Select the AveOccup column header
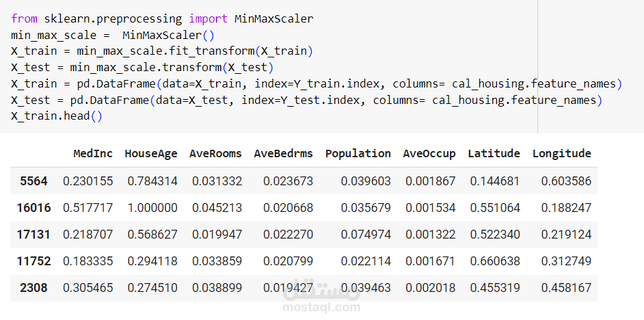The image size is (644, 320). [x=429, y=154]
